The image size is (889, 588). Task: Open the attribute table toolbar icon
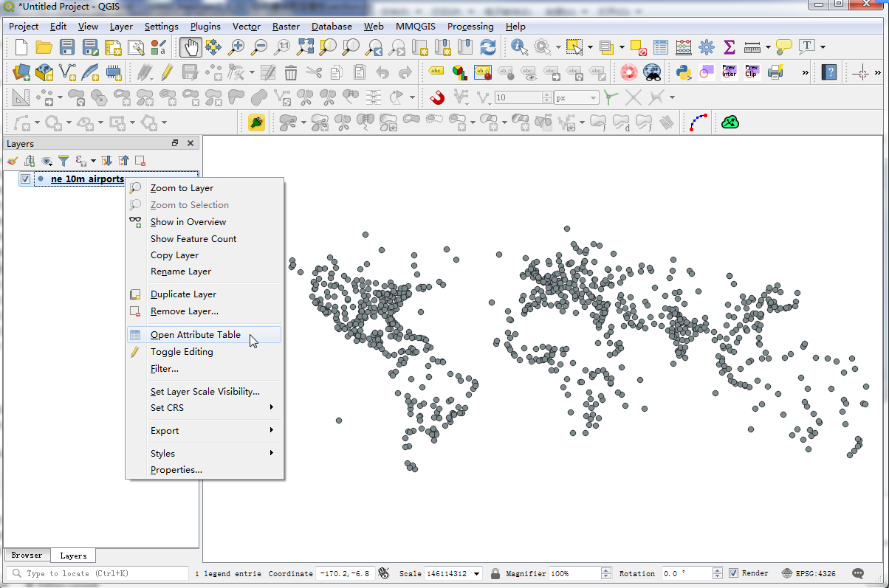click(x=661, y=47)
